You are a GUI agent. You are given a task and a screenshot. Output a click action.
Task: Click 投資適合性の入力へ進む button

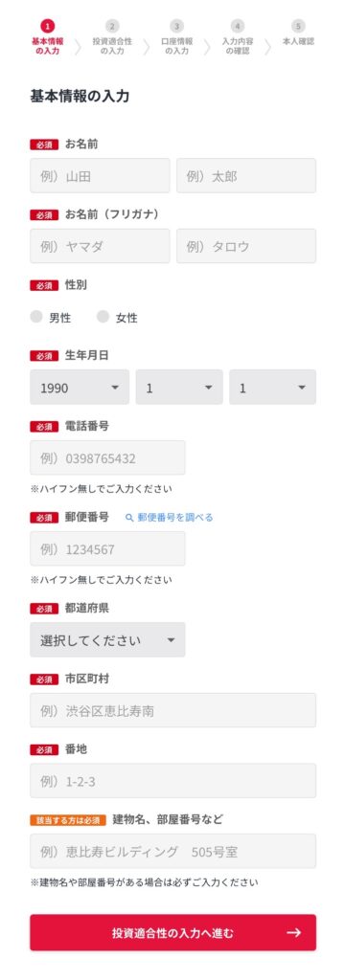pos(172,932)
